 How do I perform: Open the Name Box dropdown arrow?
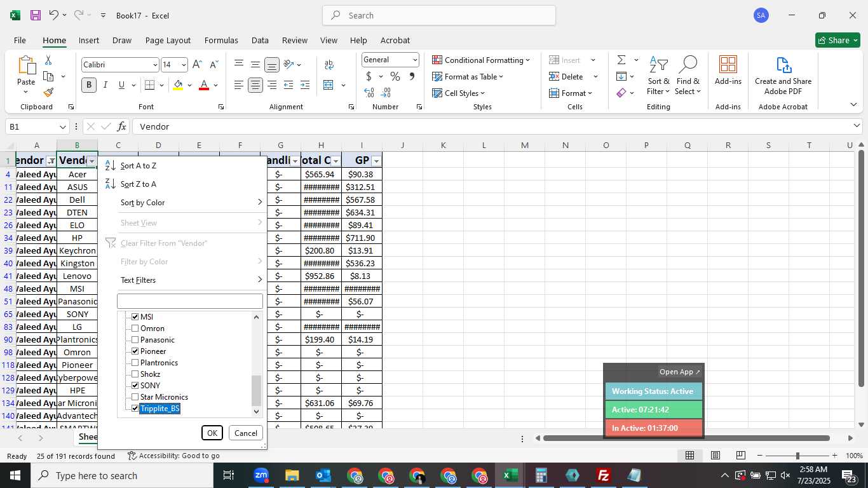coord(62,126)
